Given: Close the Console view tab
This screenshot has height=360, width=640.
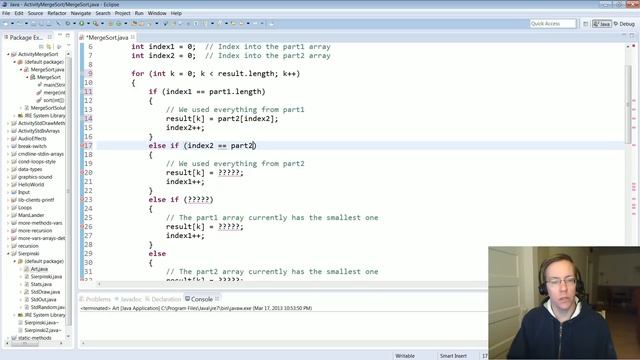Looking at the screenshot, I should (x=217, y=299).
